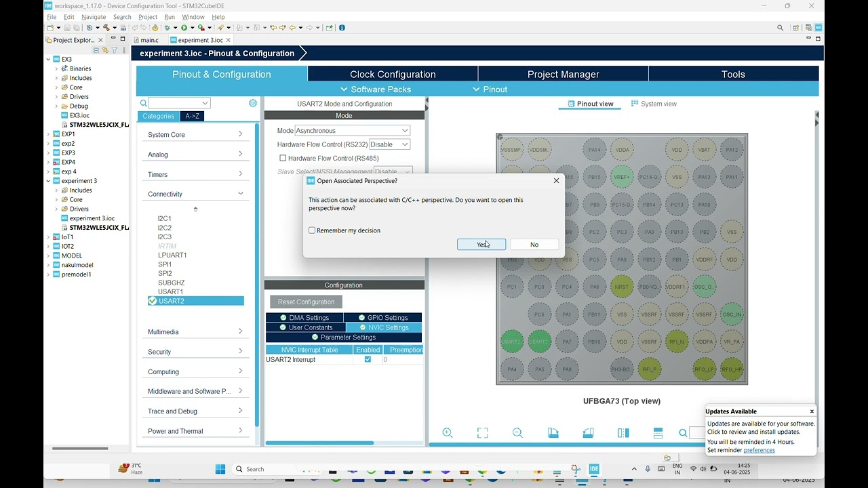This screenshot has height=488, width=868.
Task: Open the categories settings gear icon
Action: 253,103
